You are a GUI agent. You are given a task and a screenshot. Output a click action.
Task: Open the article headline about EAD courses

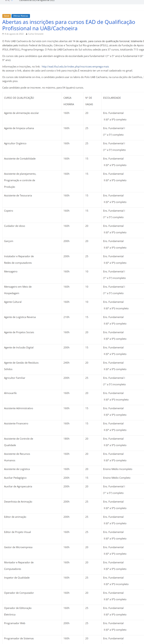pos(69,25)
